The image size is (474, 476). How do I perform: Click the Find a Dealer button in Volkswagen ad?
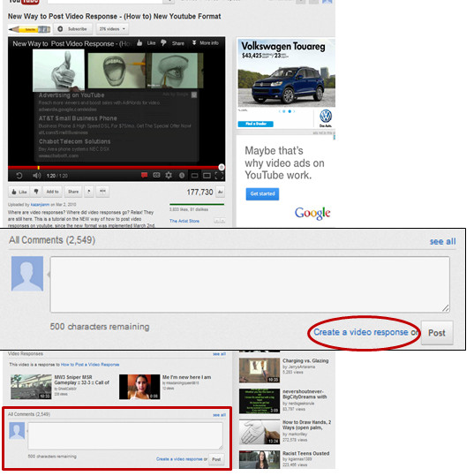[255, 124]
